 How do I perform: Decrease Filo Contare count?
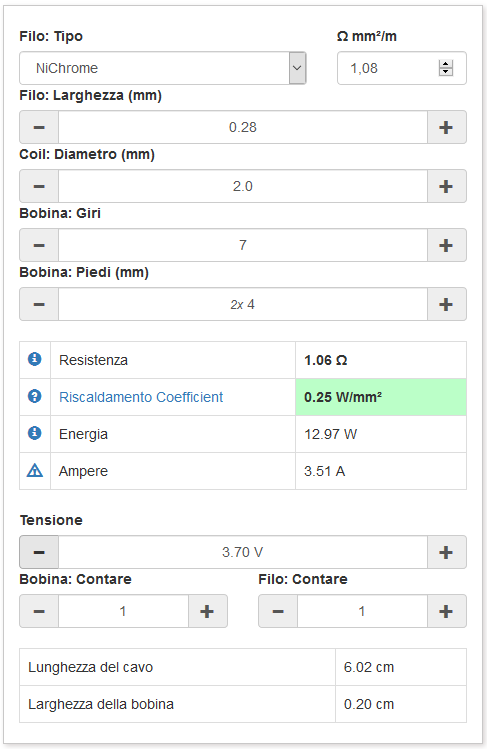(278, 611)
